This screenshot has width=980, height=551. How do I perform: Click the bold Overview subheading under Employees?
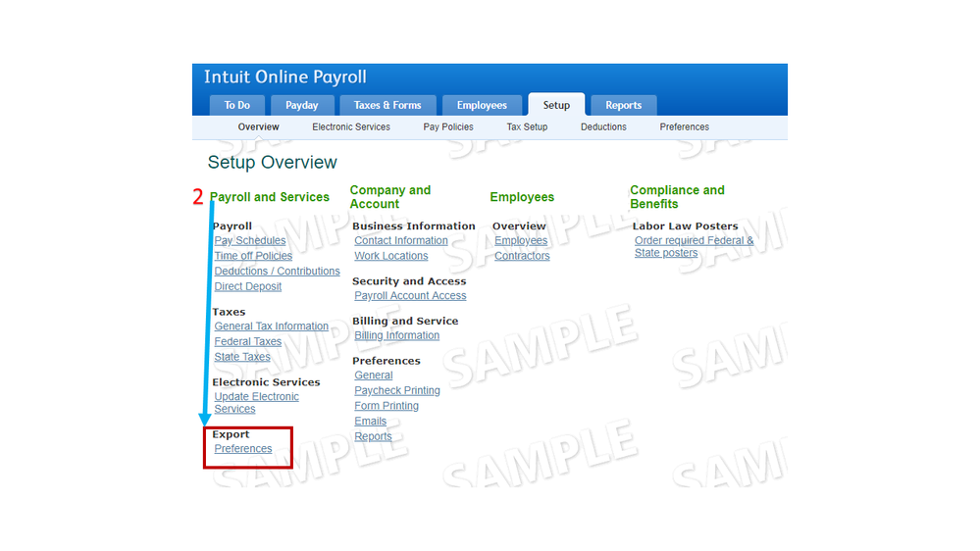519,226
